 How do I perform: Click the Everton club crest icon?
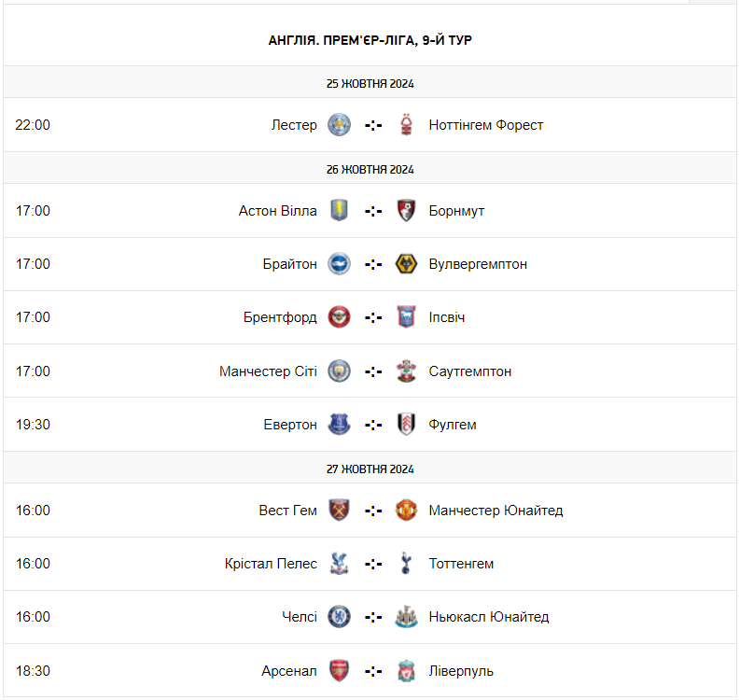(x=339, y=425)
